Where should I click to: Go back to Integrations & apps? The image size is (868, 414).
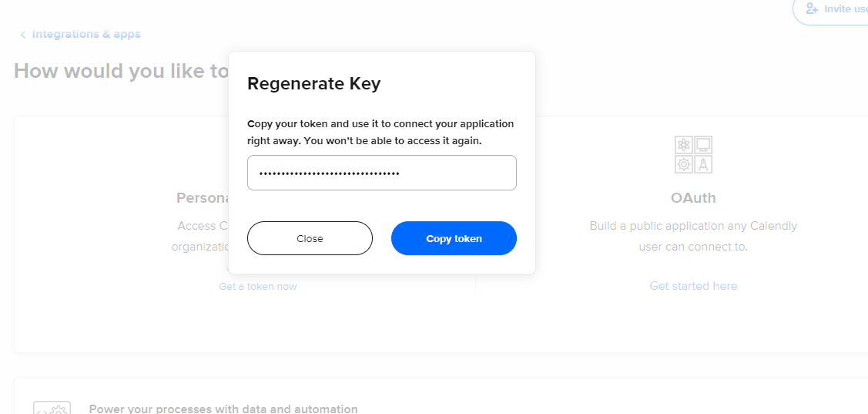click(x=86, y=35)
